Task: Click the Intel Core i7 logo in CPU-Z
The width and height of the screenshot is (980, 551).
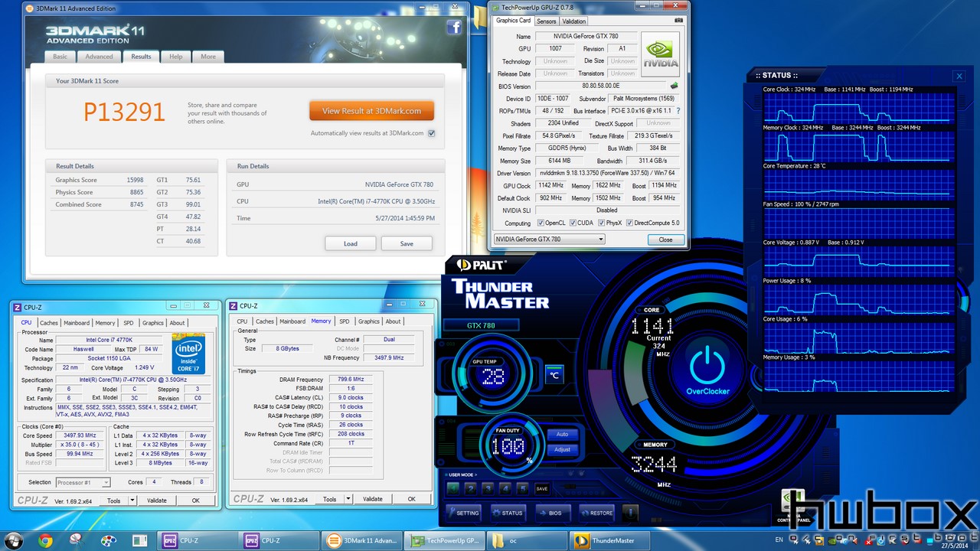Action: click(x=188, y=353)
